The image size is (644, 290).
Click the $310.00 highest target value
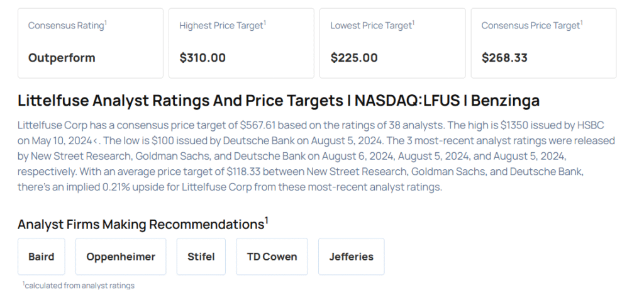point(203,58)
